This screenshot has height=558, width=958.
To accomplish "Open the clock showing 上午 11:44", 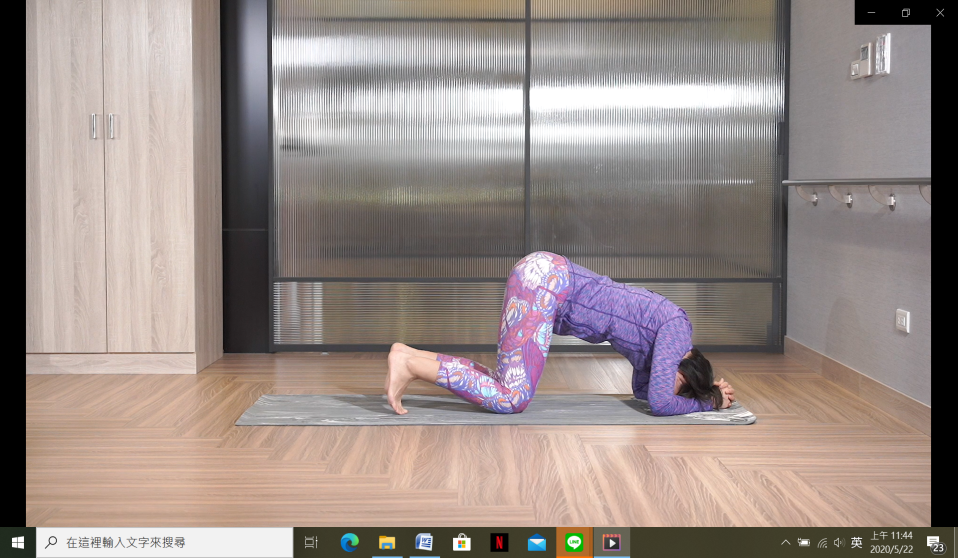I will click(891, 543).
